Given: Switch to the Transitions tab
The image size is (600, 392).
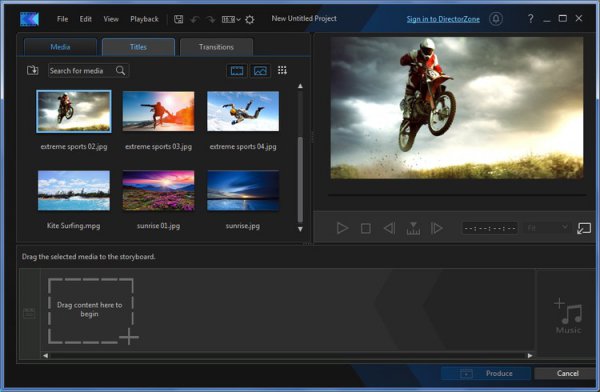Looking at the screenshot, I should [x=216, y=47].
